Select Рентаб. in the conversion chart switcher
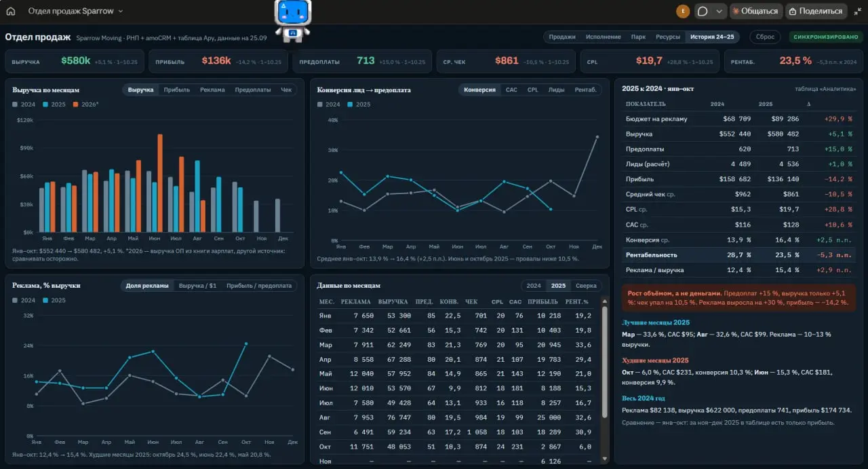Screen dimensions: 868x469 tap(586, 90)
